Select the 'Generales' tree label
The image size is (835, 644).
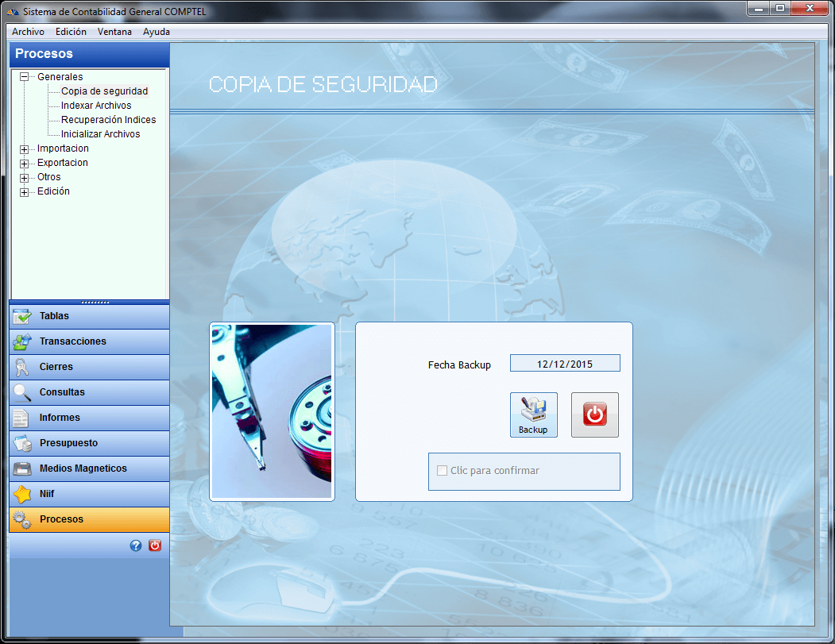[x=60, y=77]
